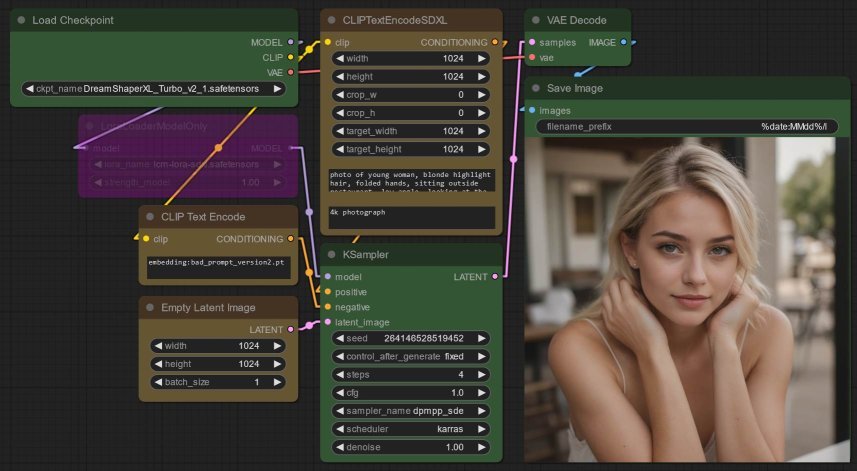Decrease Empty Latent Image height with left arrow
This screenshot has width=857, height=471.
pyautogui.click(x=158, y=364)
